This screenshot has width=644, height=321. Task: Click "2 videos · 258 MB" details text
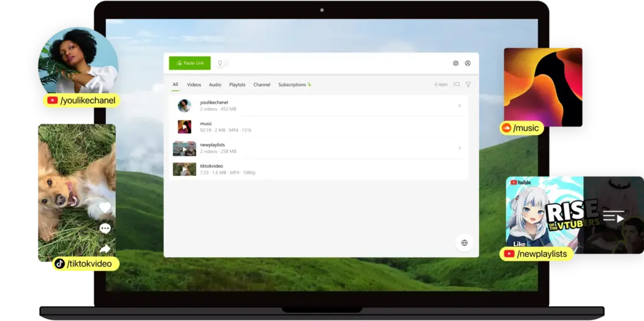click(218, 151)
